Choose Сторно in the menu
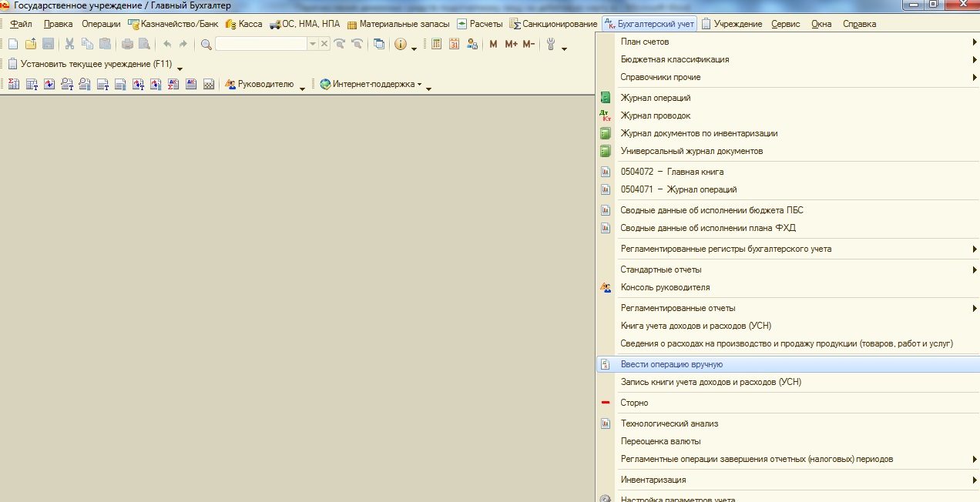The image size is (980, 502). [x=634, y=403]
